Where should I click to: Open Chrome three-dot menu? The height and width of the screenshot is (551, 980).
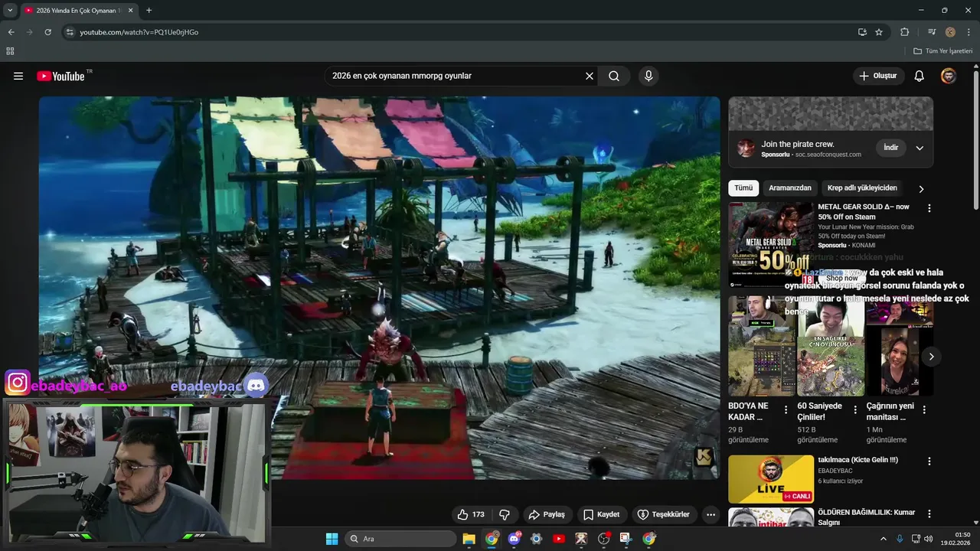pos(969,32)
